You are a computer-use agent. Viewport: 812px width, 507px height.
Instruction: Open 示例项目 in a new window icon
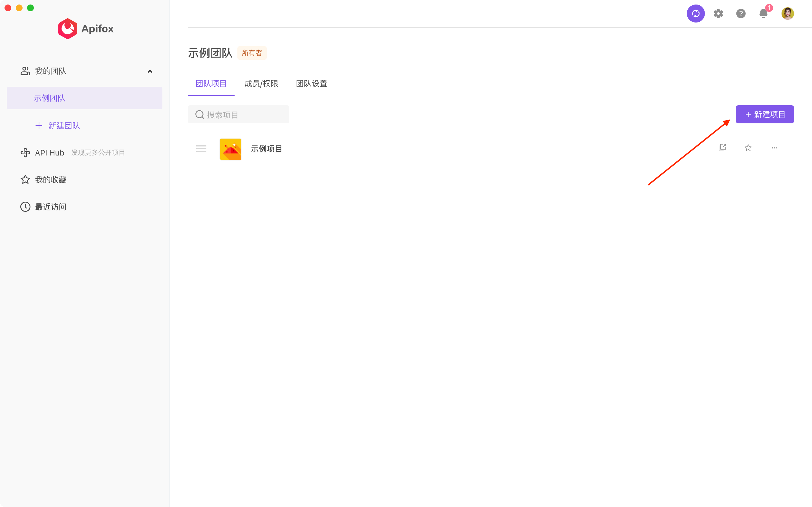click(722, 148)
